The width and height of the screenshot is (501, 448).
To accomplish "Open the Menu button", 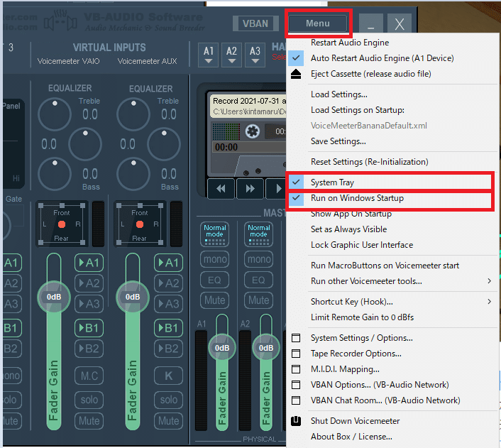I will pyautogui.click(x=318, y=23).
